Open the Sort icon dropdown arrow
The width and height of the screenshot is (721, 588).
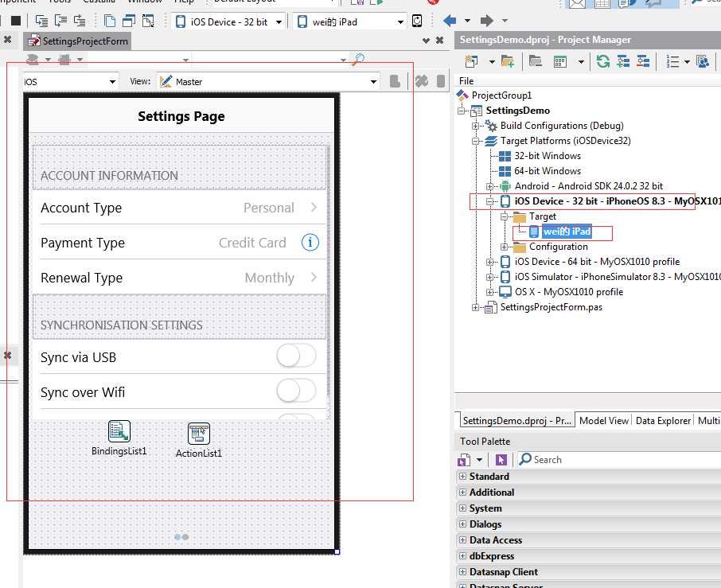pyautogui.click(x=687, y=61)
